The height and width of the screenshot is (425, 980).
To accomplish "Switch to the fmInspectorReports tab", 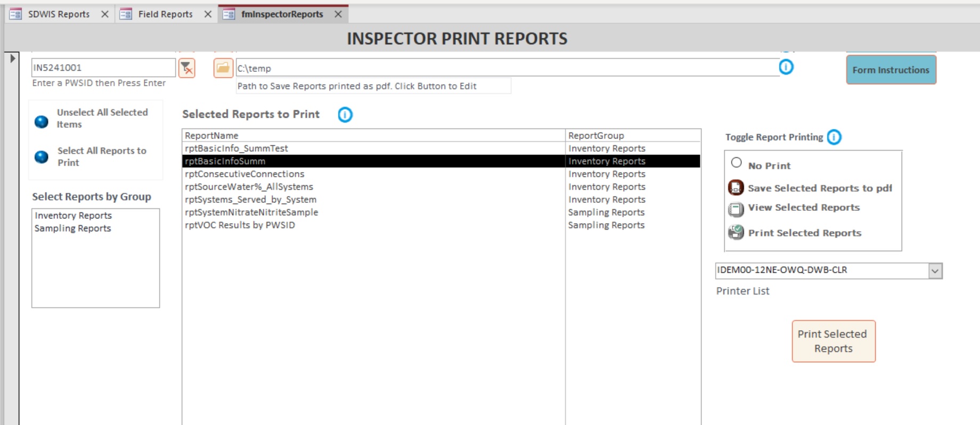I will point(282,14).
